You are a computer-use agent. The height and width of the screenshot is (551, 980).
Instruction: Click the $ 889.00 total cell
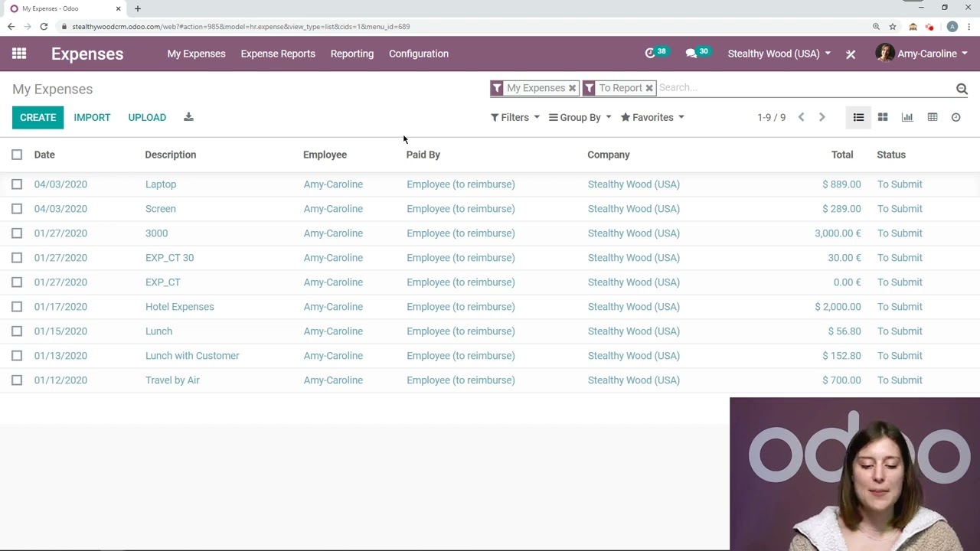click(841, 184)
